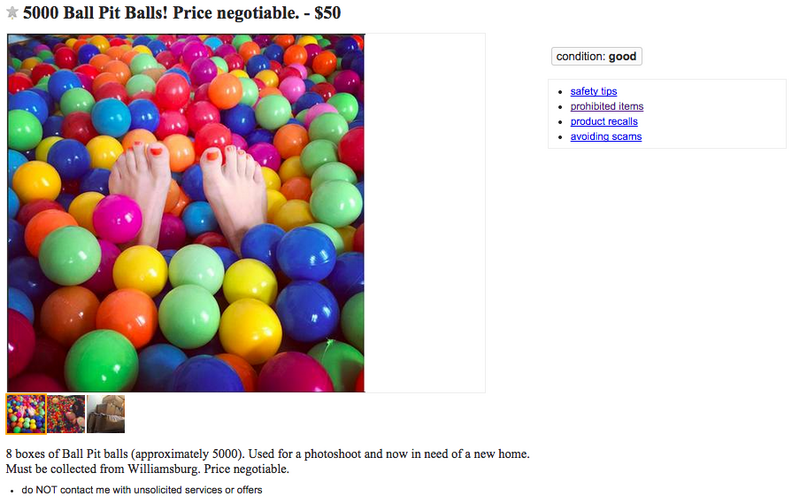This screenshot has height=504, width=792.
Task: Click the blank white area beside the main photo
Action: pyautogui.click(x=425, y=213)
